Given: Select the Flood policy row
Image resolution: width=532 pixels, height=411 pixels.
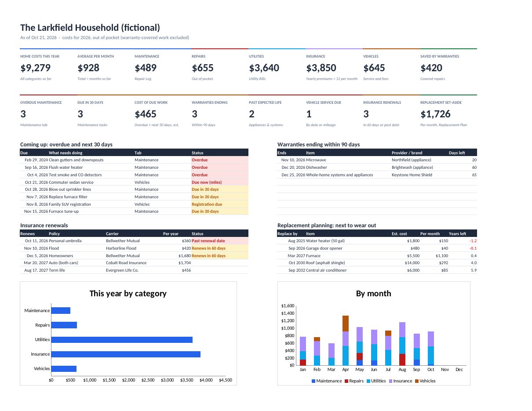Looking at the screenshot, I should pos(134,248).
